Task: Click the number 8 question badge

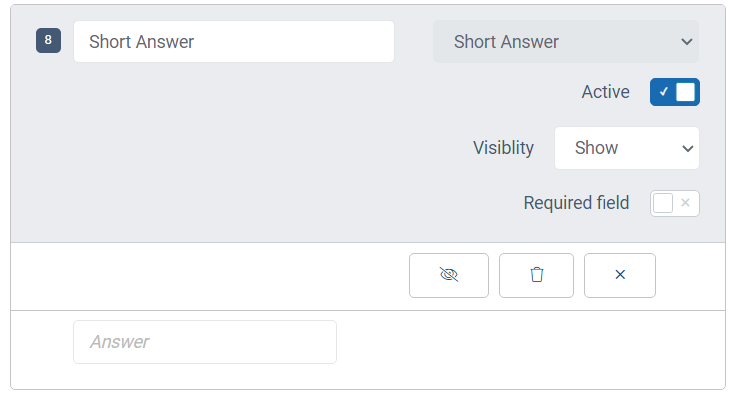Action: [48, 40]
